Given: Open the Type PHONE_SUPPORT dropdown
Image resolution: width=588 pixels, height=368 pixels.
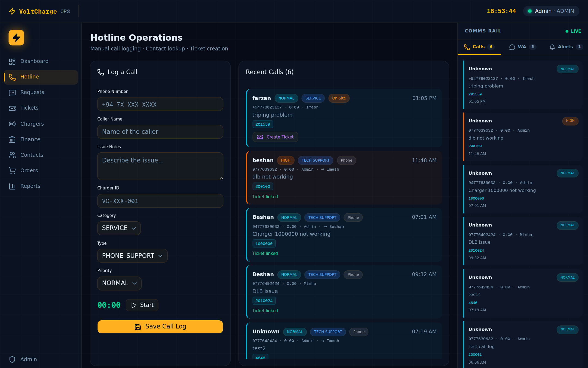Looking at the screenshot, I should pyautogui.click(x=132, y=256).
